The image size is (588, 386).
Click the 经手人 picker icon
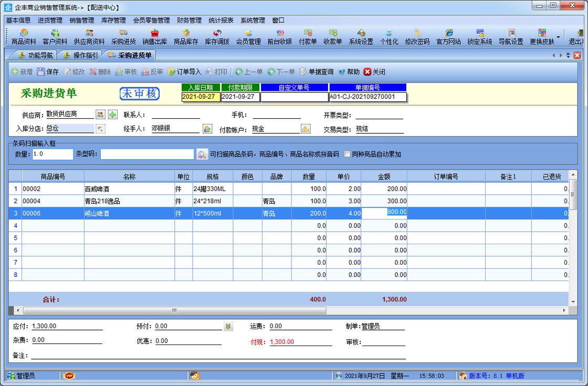(207, 129)
